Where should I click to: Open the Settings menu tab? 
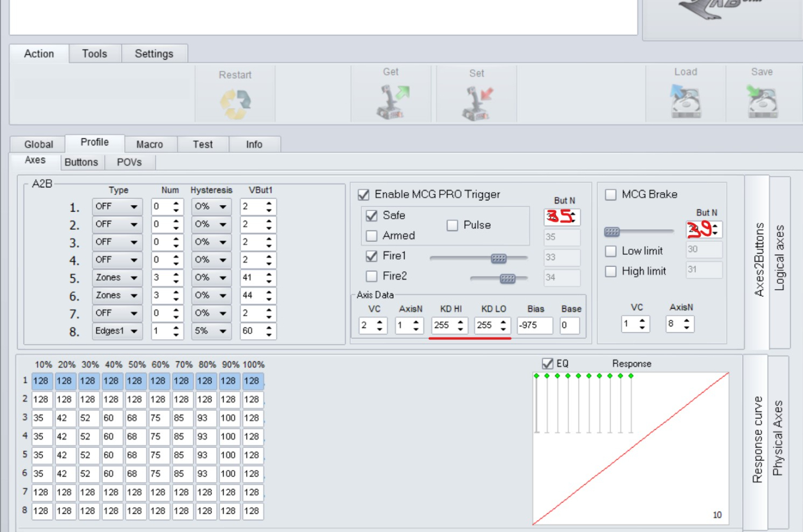pos(154,54)
